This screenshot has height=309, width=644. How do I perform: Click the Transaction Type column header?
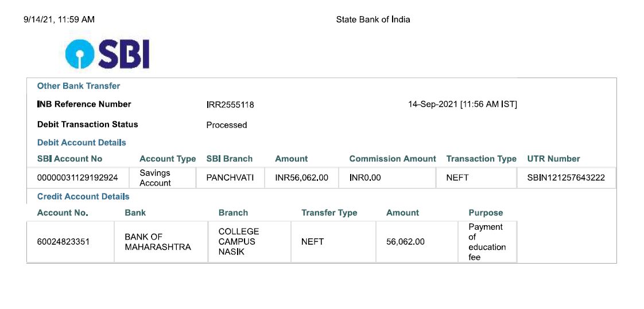point(481,159)
